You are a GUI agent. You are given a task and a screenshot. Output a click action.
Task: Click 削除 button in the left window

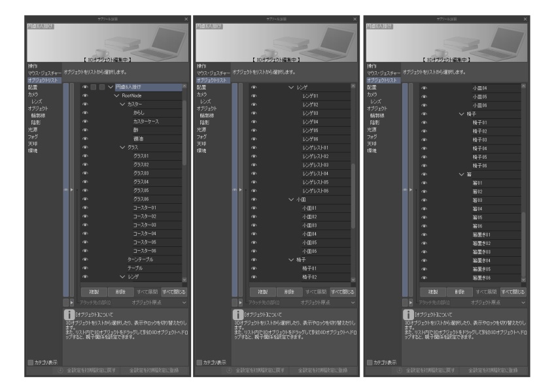tap(120, 292)
